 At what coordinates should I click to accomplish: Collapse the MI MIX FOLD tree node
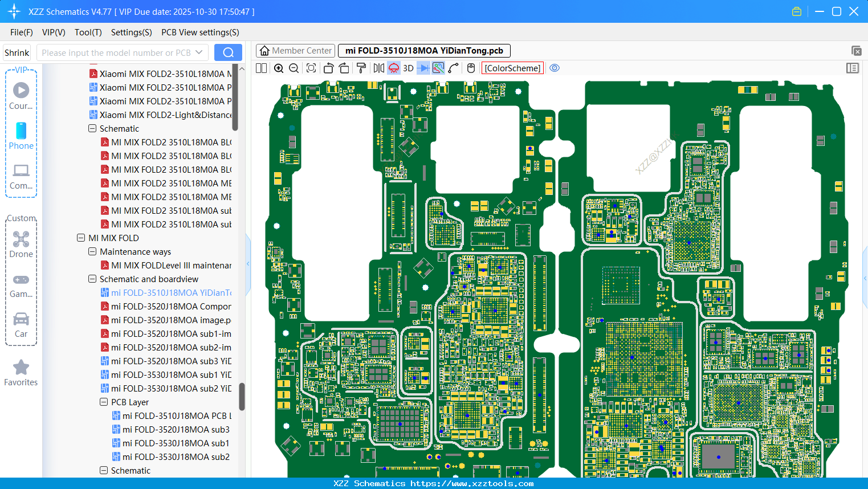click(x=80, y=238)
